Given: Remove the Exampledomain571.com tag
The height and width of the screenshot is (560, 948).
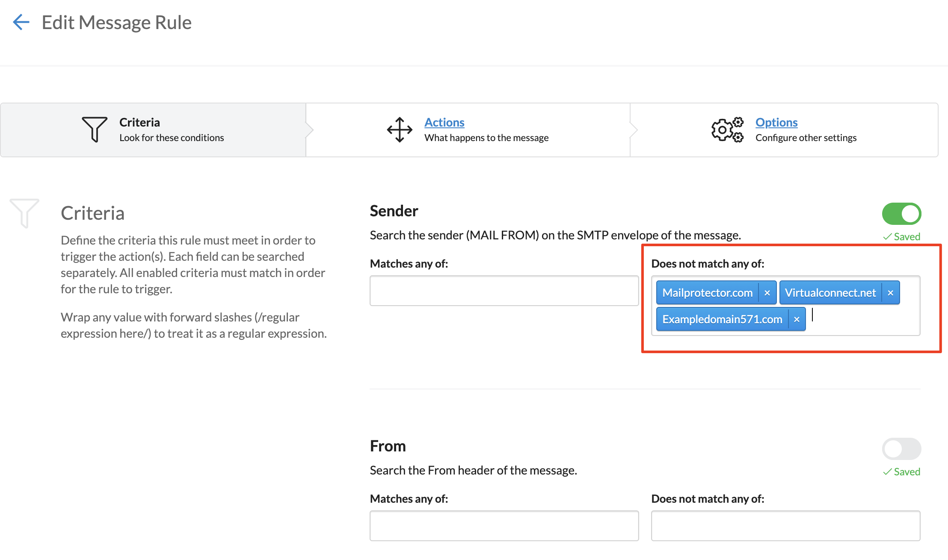Looking at the screenshot, I should tap(797, 319).
